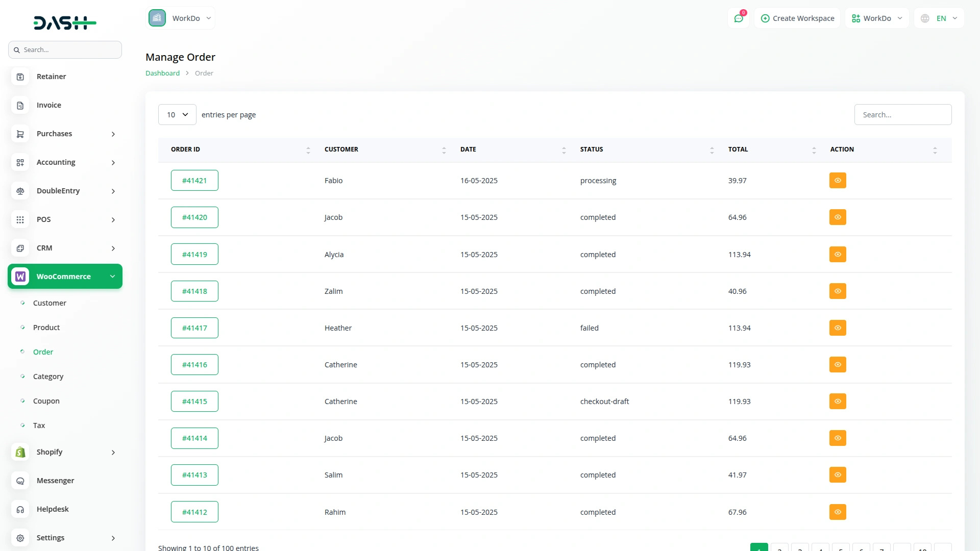Image resolution: width=980 pixels, height=551 pixels.
Task: Click the eye icon for Fabio's order
Action: pyautogui.click(x=837, y=180)
